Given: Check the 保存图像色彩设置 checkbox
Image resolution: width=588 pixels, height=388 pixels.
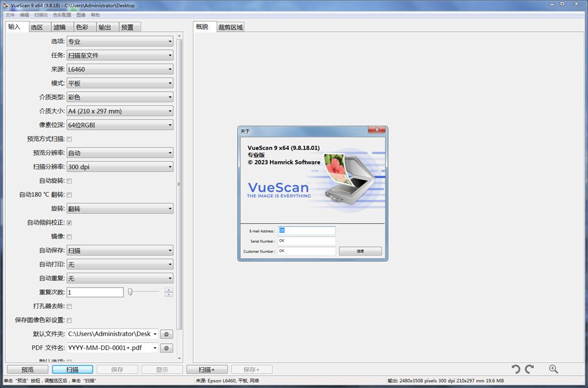Looking at the screenshot, I should coord(69,320).
